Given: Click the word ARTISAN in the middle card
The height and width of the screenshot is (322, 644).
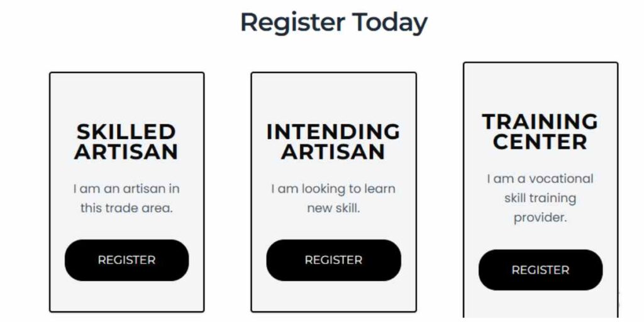Looking at the screenshot, I should pos(333,152).
